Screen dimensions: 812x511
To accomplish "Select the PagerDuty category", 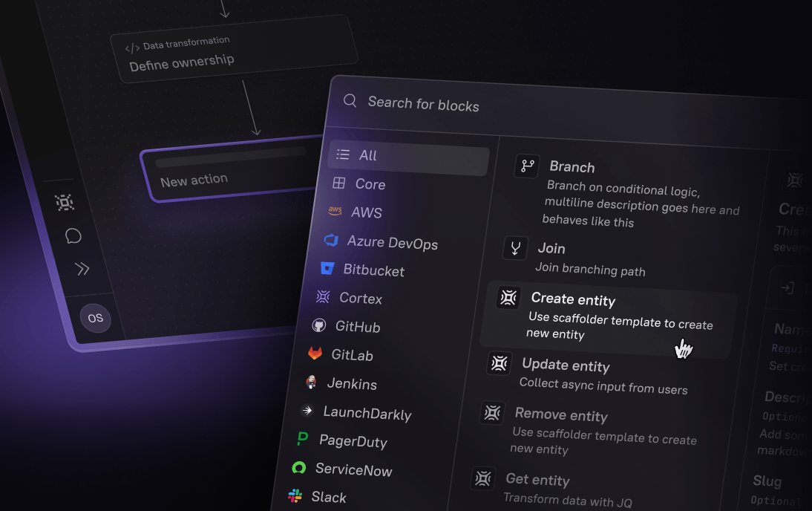I will [353, 441].
